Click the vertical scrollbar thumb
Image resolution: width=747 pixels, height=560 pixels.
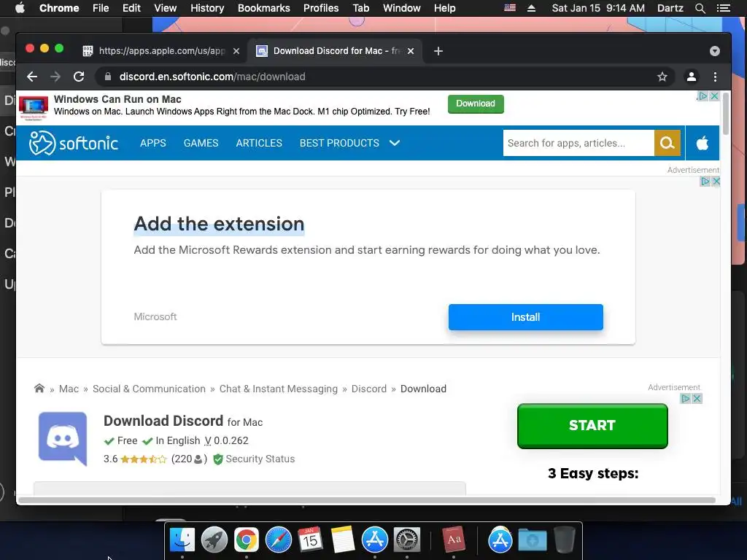point(726,113)
